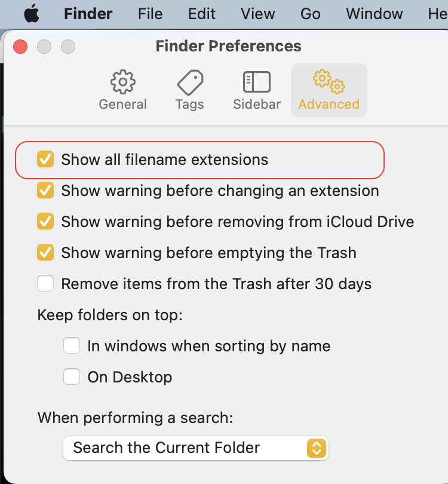Viewport: 448px width, 484px height.
Task: Open the Finder menu
Action: [x=88, y=14]
